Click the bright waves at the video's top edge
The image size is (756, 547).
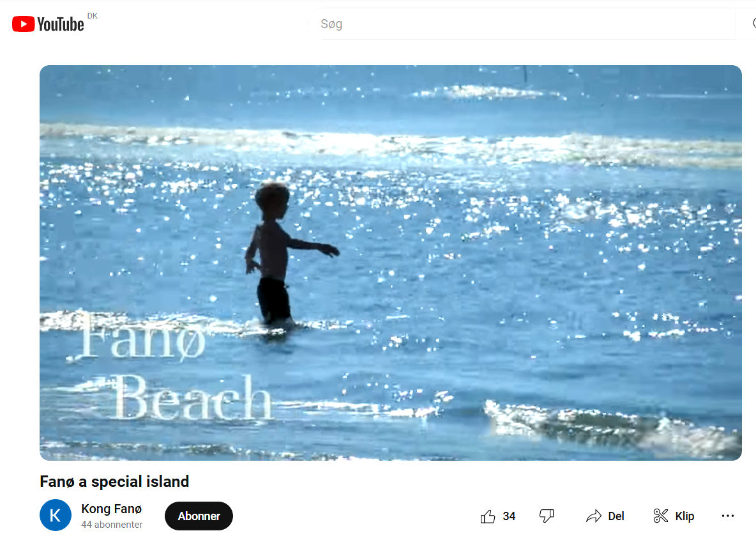[x=487, y=91]
